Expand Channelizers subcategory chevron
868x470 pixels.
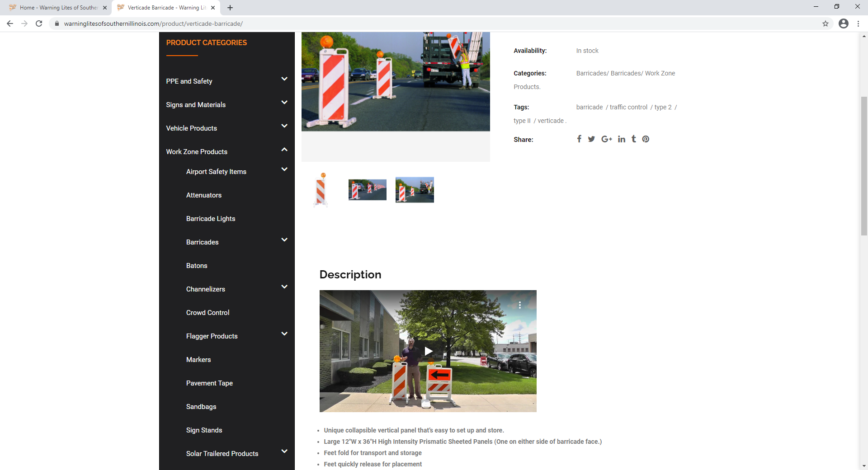pos(284,287)
